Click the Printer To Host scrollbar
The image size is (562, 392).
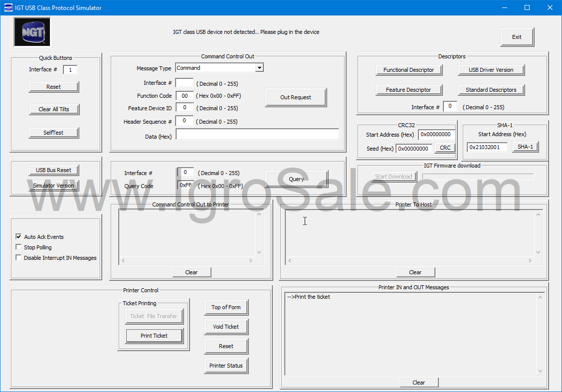click(x=538, y=234)
